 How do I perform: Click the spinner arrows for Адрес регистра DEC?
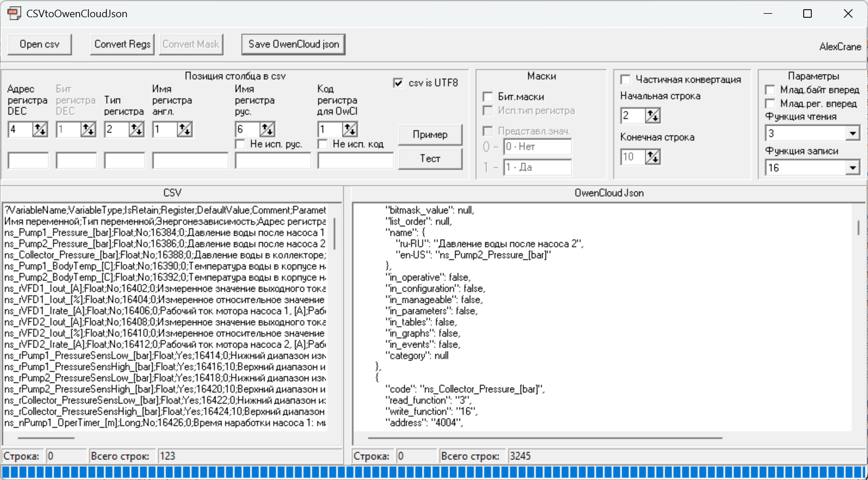click(x=40, y=130)
